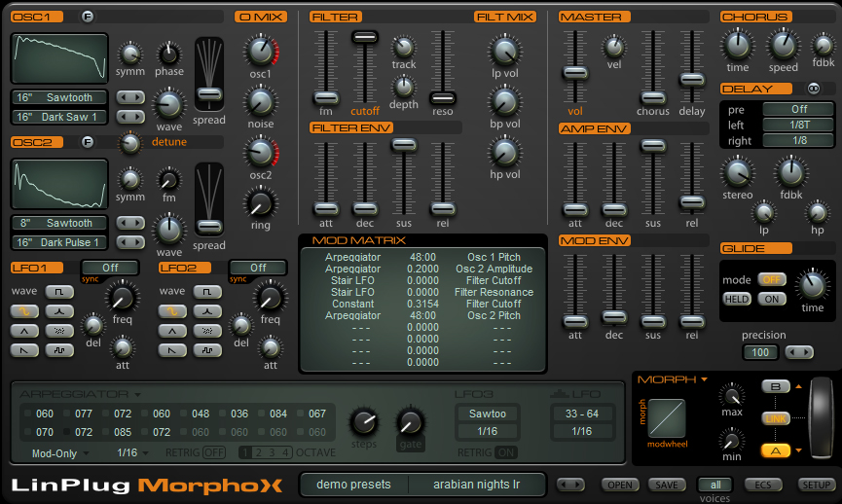
Task: Click the OSC1 F button
Action: pyautogui.click(x=88, y=17)
